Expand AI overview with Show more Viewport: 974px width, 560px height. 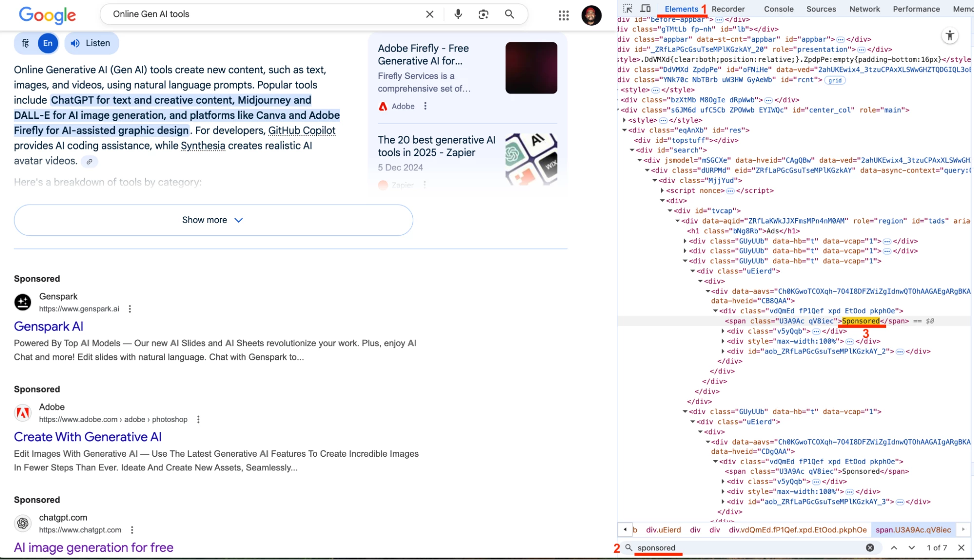213,220
